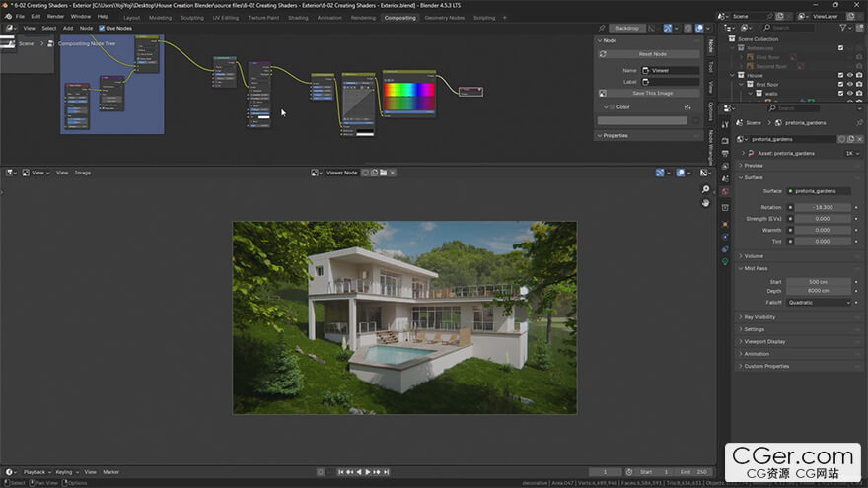Pin the node editor with pin icon
The image size is (868, 488).
602,28
